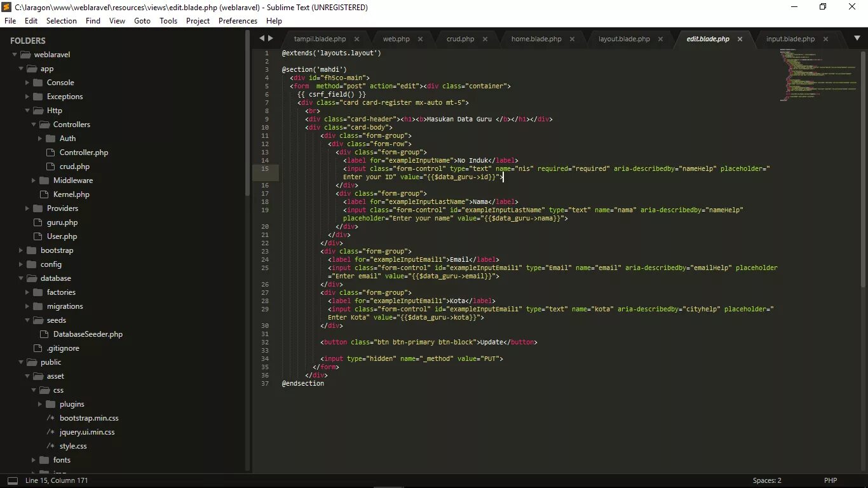Click the User.php file icon
The image size is (868, 488).
39,236
